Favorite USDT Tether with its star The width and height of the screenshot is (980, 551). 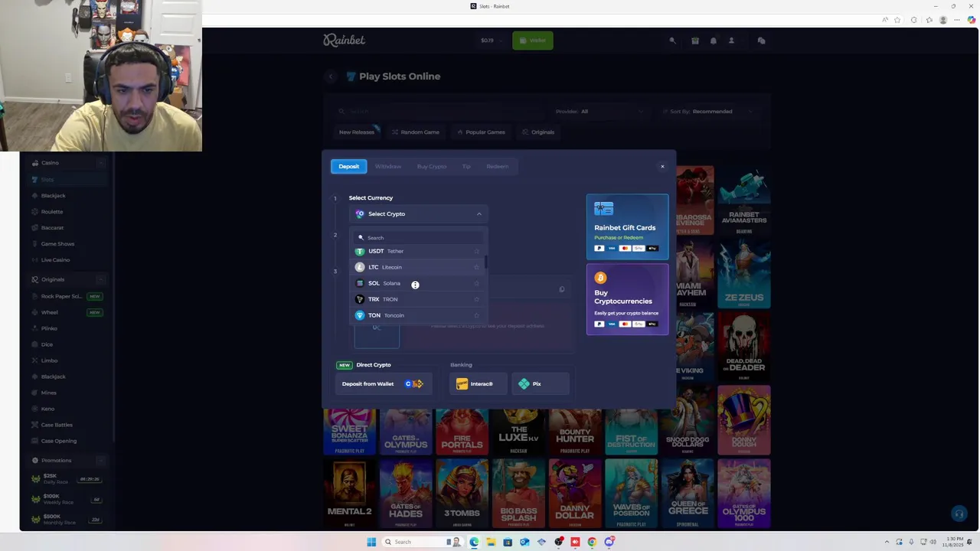(x=476, y=251)
